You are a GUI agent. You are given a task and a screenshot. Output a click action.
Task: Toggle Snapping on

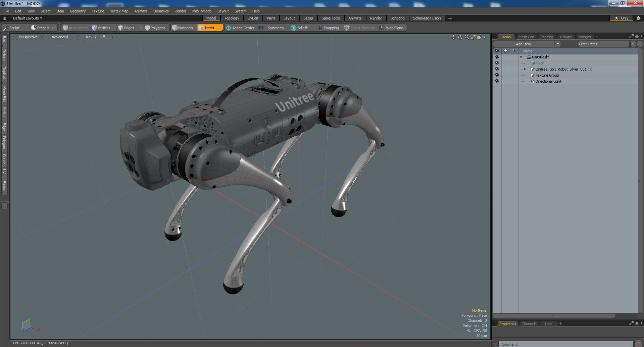[x=328, y=28]
